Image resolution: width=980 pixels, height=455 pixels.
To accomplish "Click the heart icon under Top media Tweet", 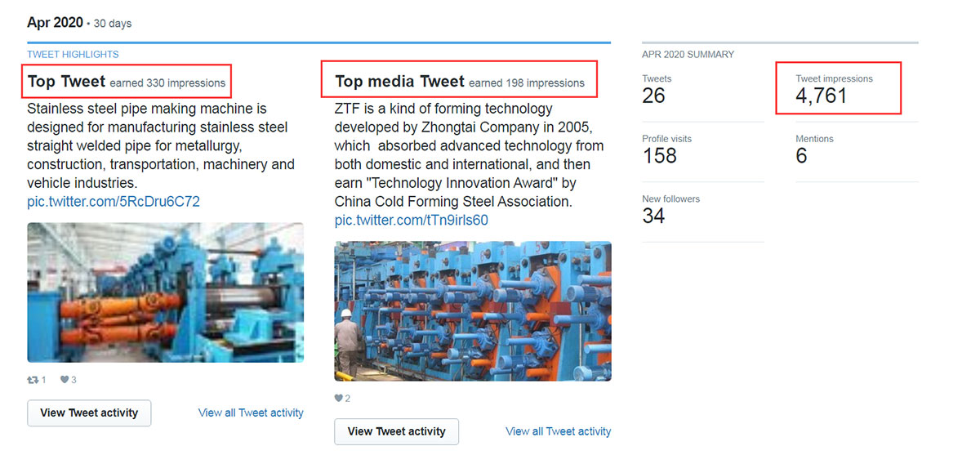I will [x=339, y=399].
